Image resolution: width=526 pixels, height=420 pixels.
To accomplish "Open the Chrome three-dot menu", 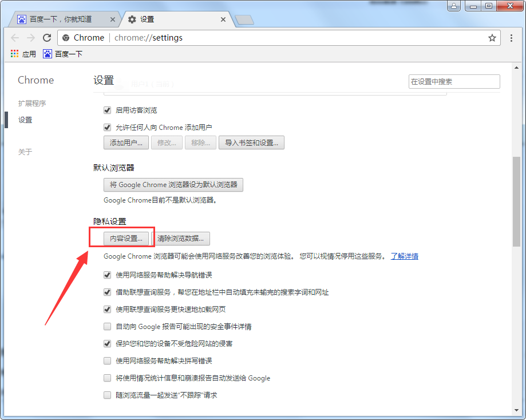I will [x=511, y=38].
